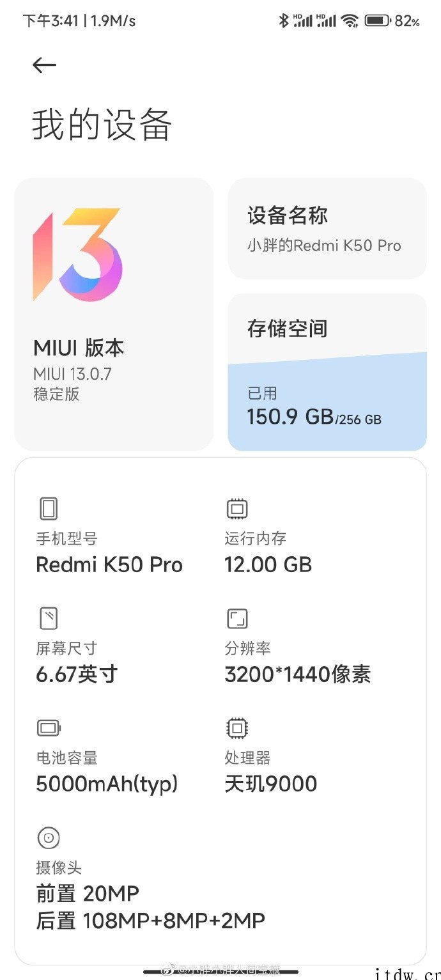Tap the screen size icon
441x980 pixels.
point(49,618)
